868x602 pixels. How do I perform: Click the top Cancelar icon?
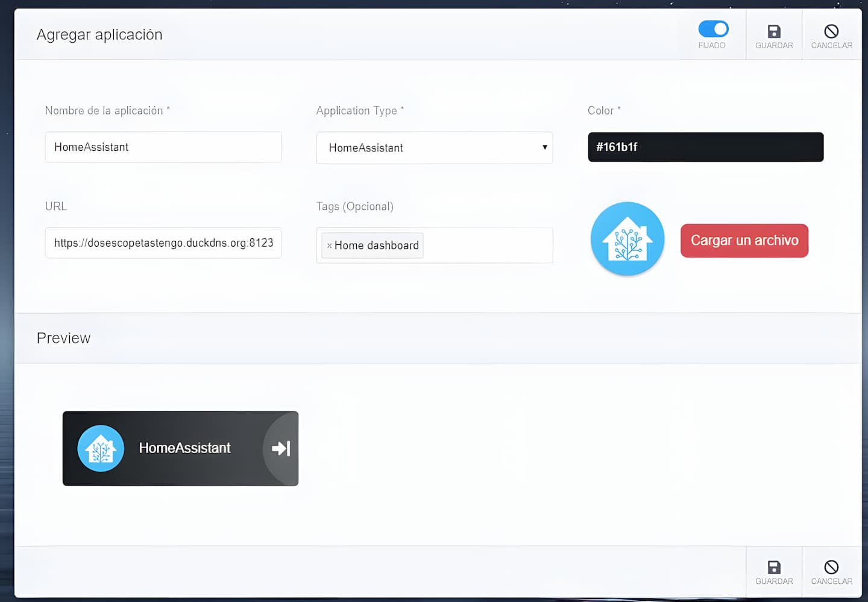click(x=831, y=32)
